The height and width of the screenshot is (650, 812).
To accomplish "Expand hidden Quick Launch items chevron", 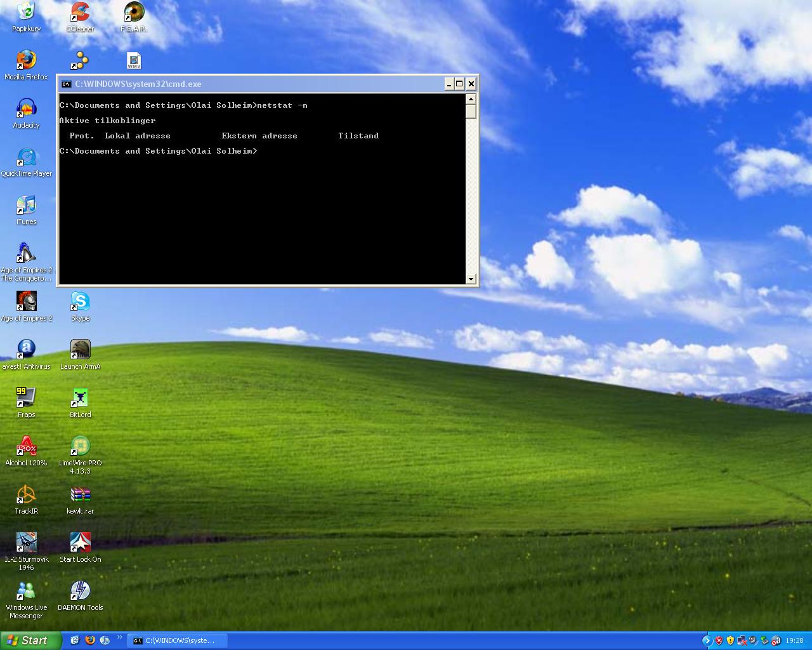I will [x=119, y=637].
